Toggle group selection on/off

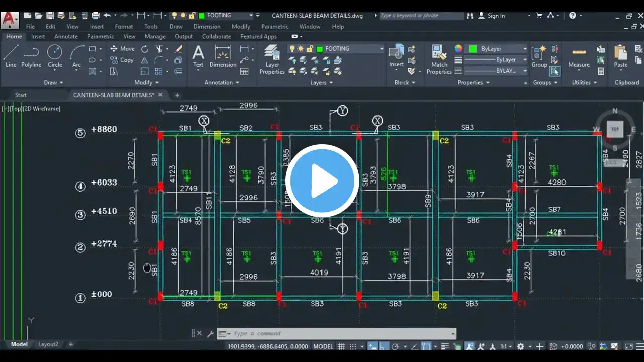coord(555,71)
